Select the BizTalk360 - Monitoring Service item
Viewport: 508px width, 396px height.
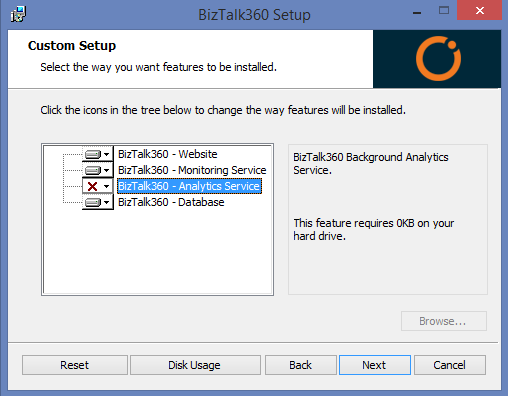coord(192,170)
